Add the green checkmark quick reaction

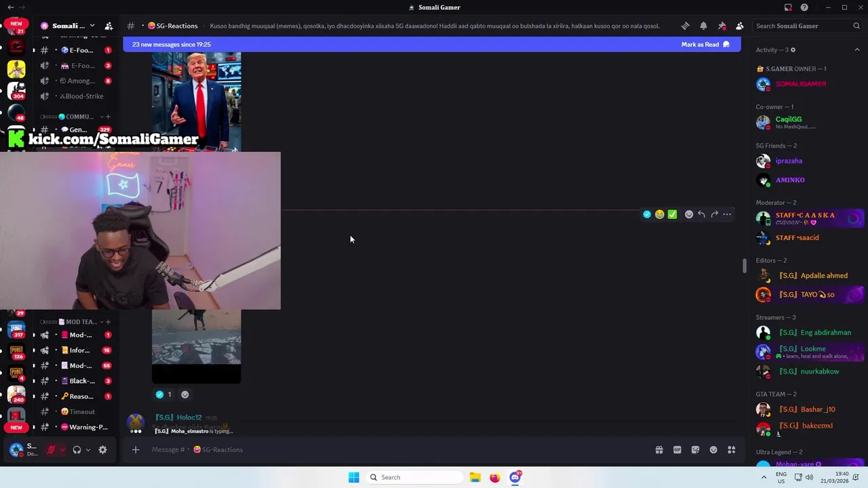pyautogui.click(x=672, y=214)
